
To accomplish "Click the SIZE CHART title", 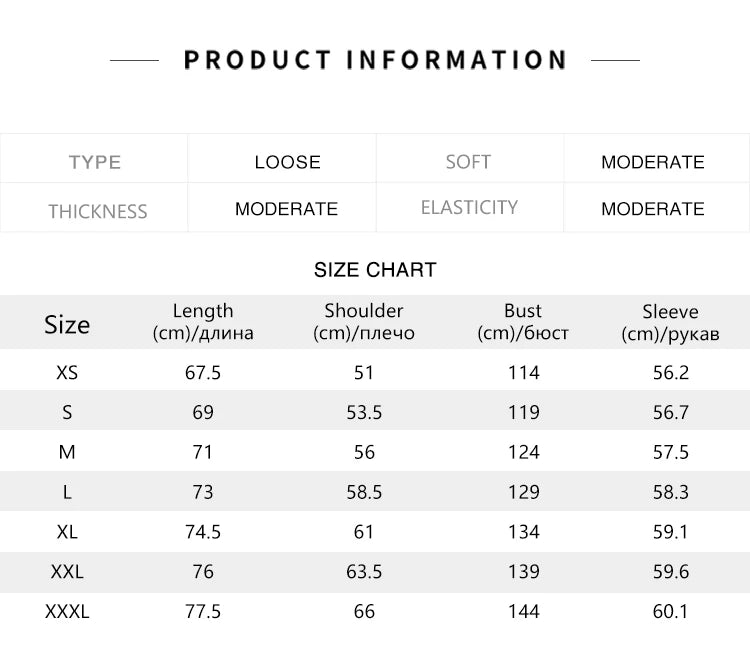I will click(375, 270).
